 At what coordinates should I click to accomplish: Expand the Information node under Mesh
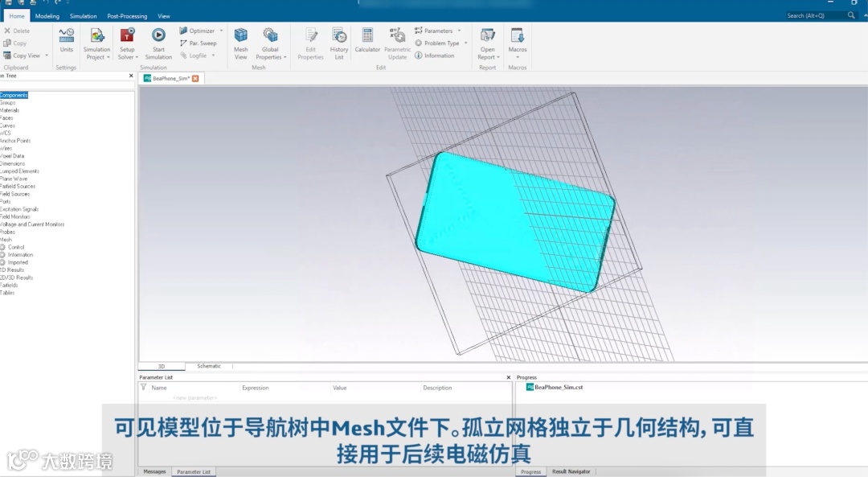click(2, 255)
